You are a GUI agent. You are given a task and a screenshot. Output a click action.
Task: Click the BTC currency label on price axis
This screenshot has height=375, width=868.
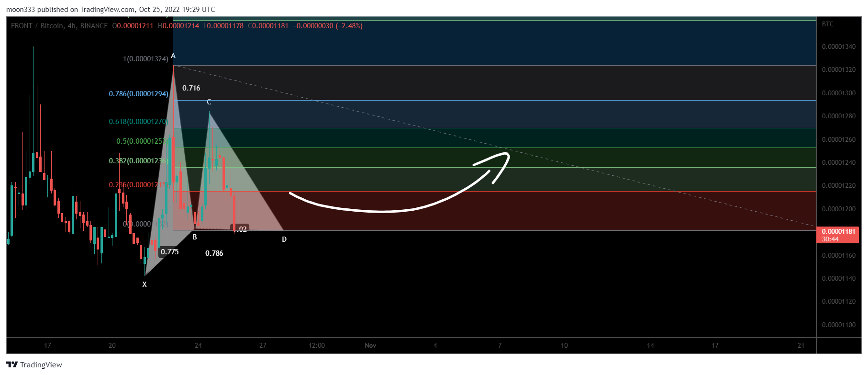click(x=828, y=24)
